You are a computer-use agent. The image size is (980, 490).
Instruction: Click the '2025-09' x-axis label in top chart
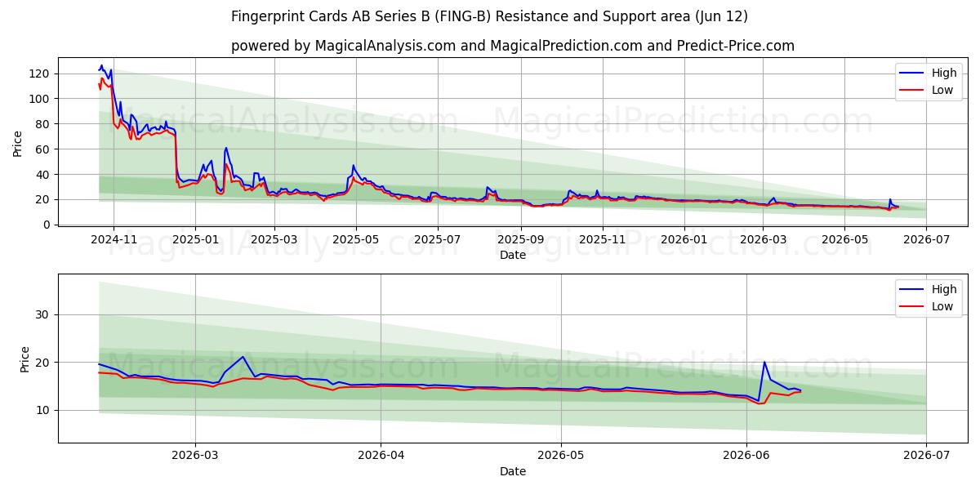(x=520, y=240)
